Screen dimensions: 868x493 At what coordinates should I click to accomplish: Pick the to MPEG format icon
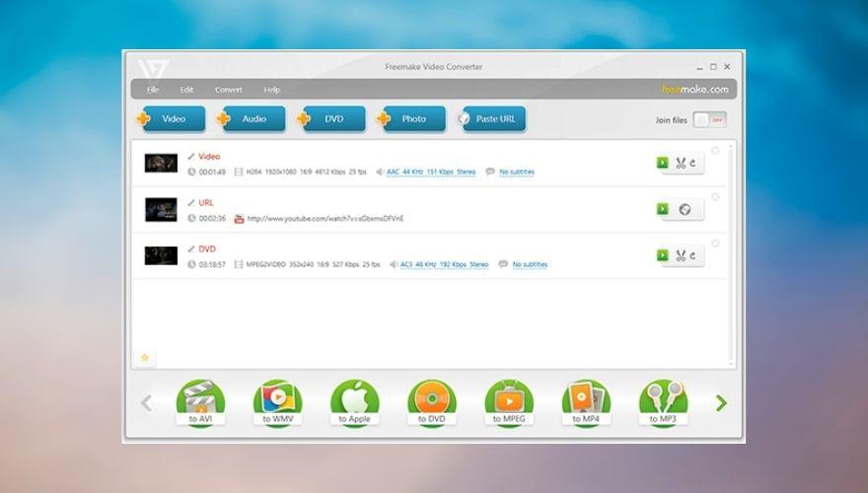pos(508,402)
